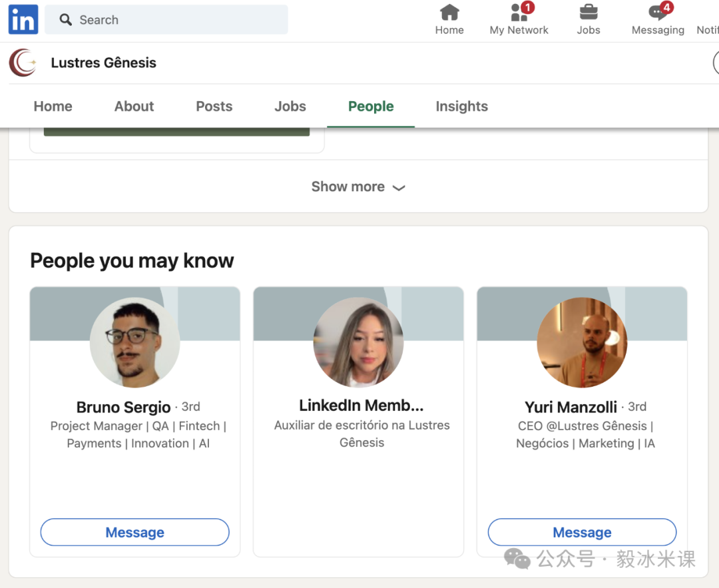The height and width of the screenshot is (588, 719).
Task: Switch to the Posts tab
Action: 214,107
